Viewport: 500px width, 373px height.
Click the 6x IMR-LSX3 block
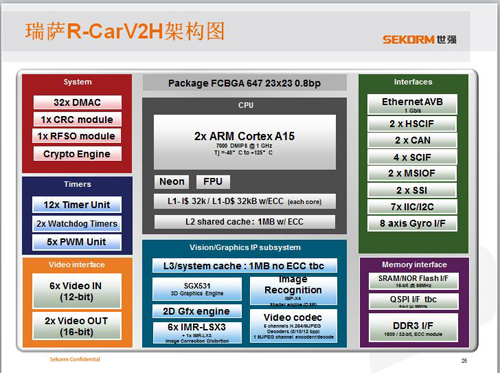click(197, 332)
